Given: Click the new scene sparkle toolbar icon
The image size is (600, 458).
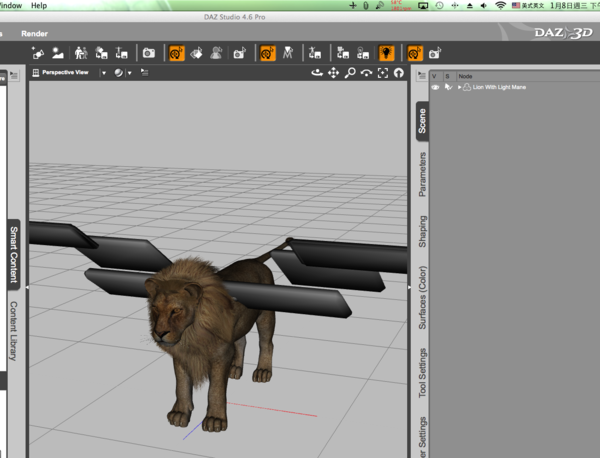Looking at the screenshot, I should tap(38, 53).
